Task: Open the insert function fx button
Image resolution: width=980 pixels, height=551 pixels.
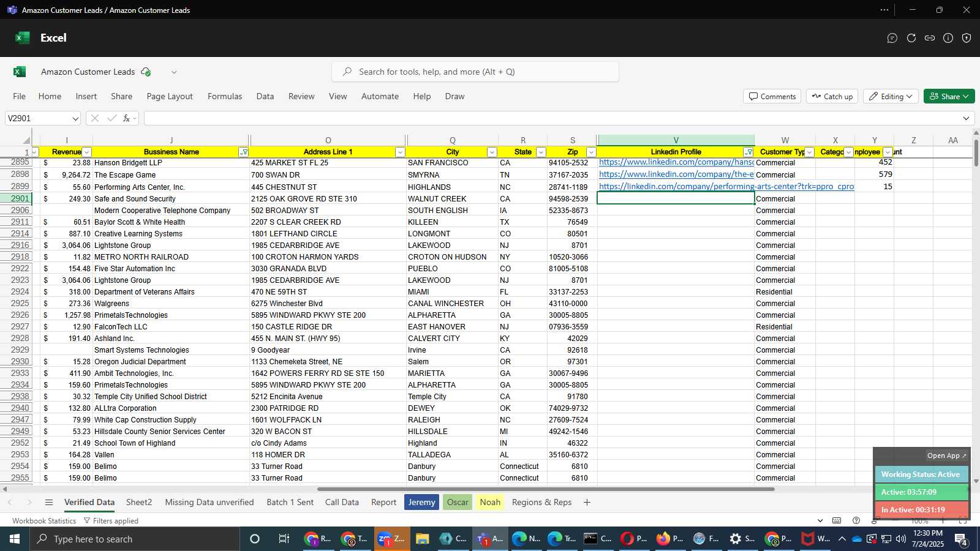Action: [127, 118]
